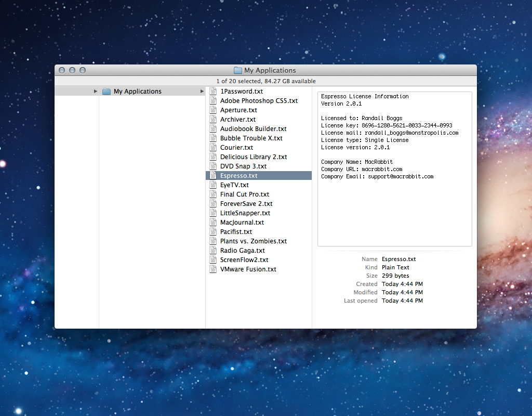
Task: Select the Aperture.txt file name
Action: click(x=238, y=110)
